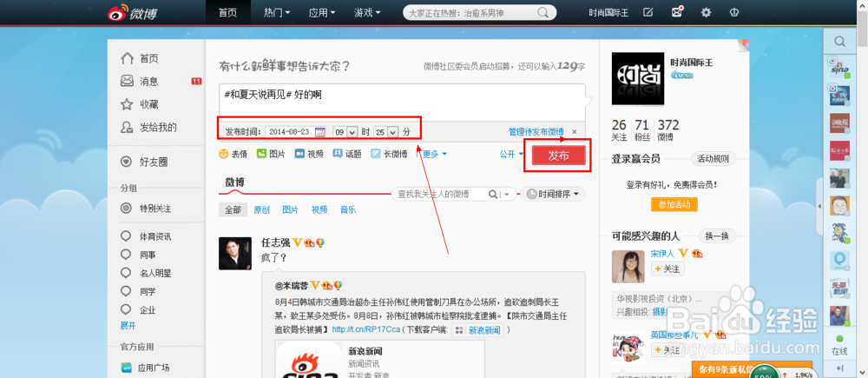Open 任志强's avatar
The height and width of the screenshot is (378, 868).
235,253
